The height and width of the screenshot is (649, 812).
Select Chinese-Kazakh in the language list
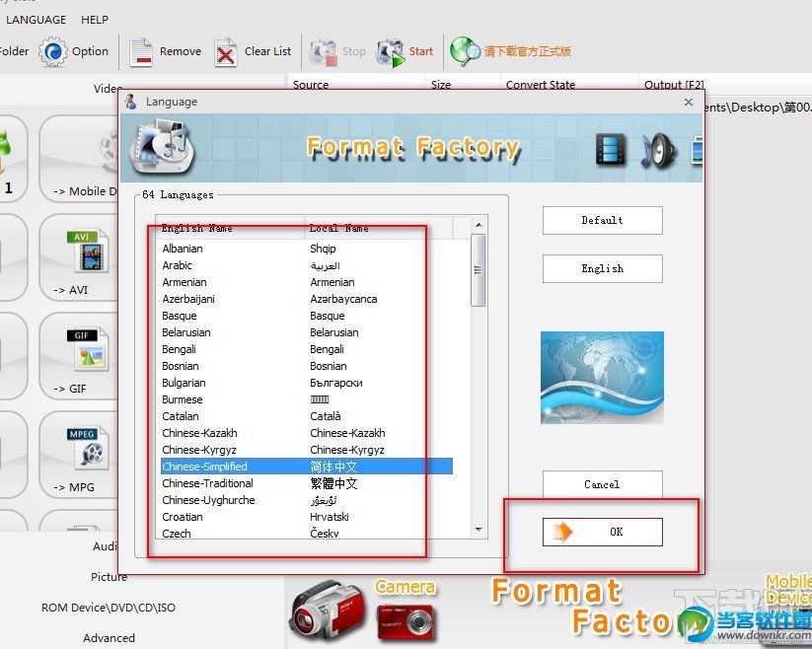307,433
